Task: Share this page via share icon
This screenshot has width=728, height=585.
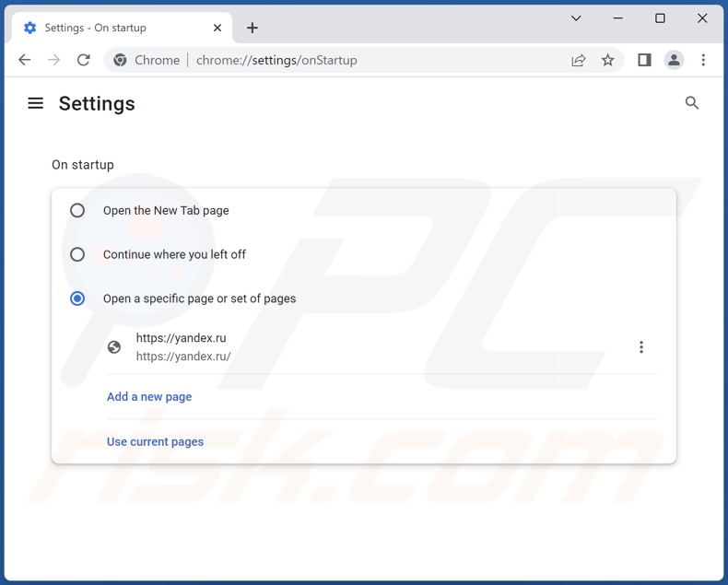Action: pyautogui.click(x=578, y=60)
